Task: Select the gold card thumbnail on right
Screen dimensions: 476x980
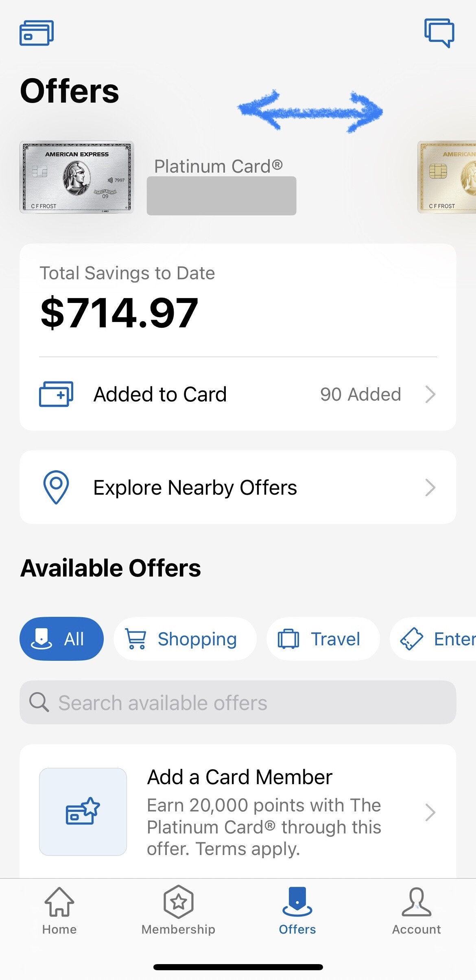Action: 448,177
